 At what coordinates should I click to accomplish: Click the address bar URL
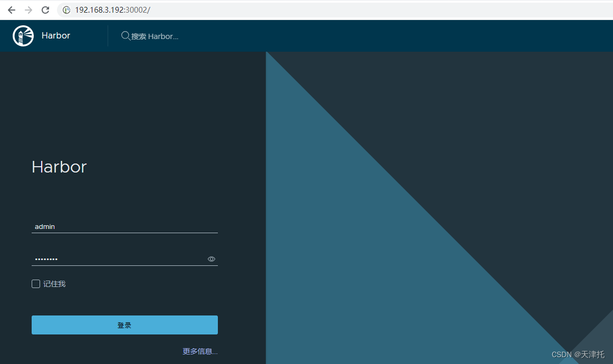coord(112,10)
